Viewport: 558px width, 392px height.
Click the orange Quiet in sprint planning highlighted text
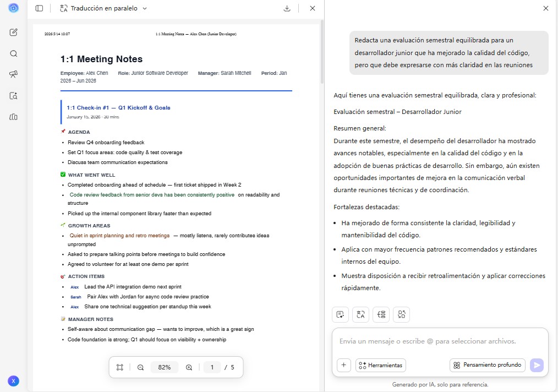(119, 235)
